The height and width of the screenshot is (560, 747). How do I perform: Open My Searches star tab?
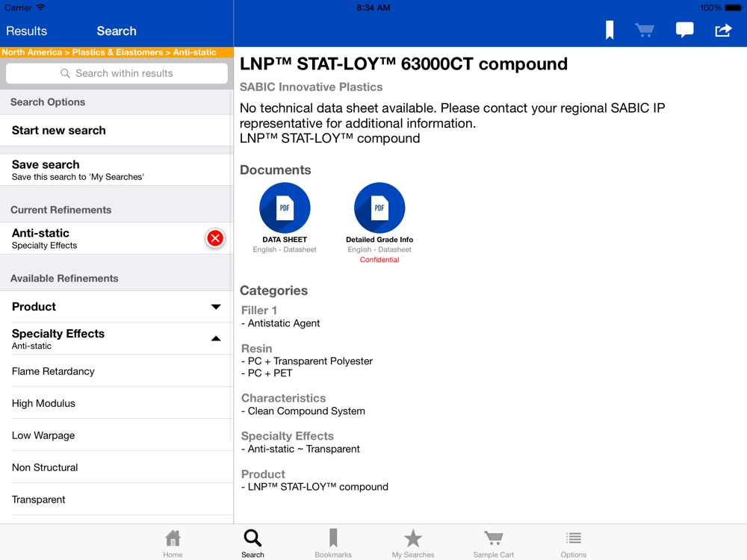coord(413,543)
